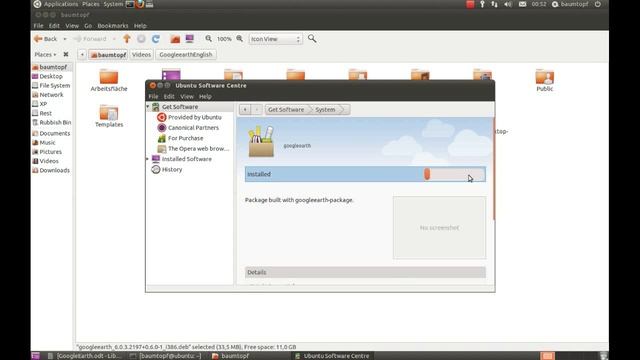The width and height of the screenshot is (640, 360).
Task: Open Back history dropdown arrow
Action: [x=64, y=39]
